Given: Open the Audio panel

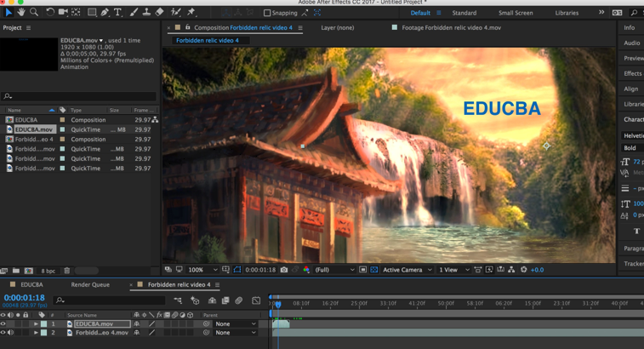Looking at the screenshot, I should (x=632, y=43).
